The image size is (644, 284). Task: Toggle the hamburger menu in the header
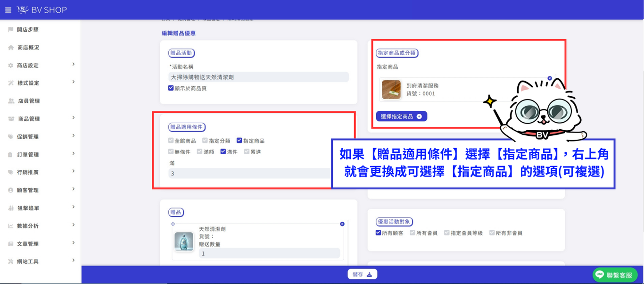(x=8, y=10)
